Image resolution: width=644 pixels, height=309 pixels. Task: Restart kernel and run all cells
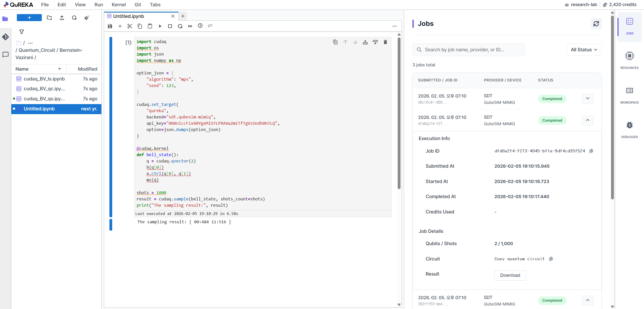coord(190,26)
